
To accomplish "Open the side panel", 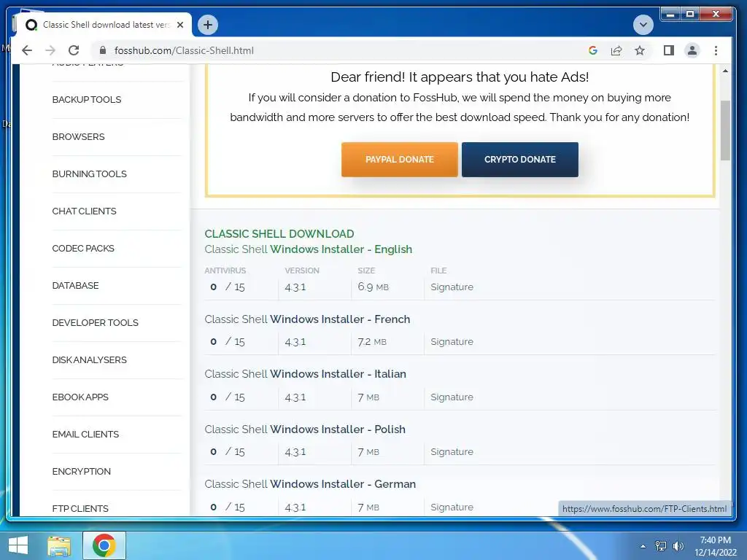I will tap(668, 50).
